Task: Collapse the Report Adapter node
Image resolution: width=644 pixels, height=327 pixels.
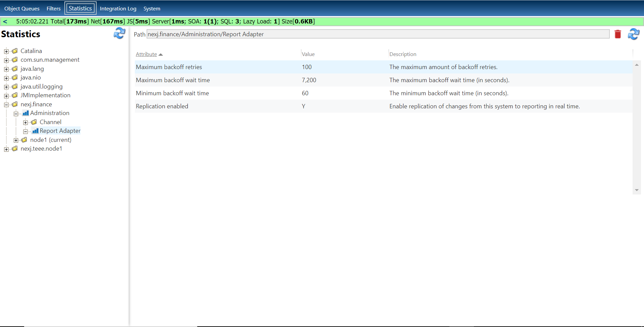Action: [x=25, y=131]
